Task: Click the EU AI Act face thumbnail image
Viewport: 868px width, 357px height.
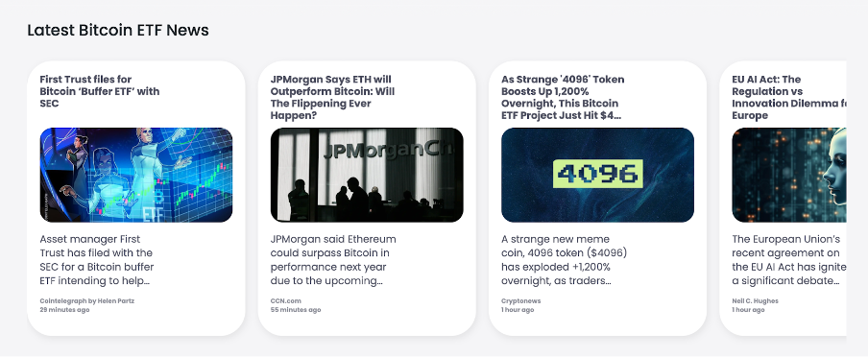Action: (x=789, y=175)
